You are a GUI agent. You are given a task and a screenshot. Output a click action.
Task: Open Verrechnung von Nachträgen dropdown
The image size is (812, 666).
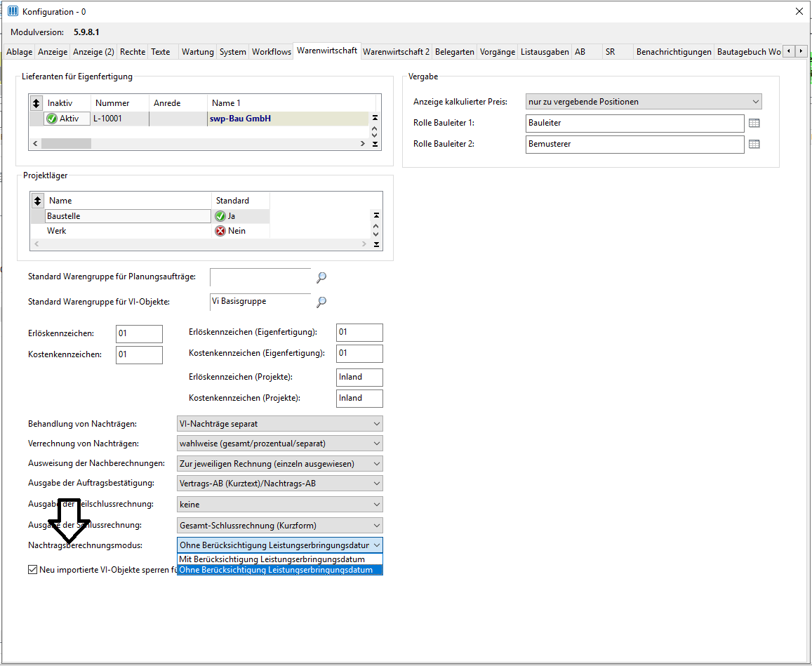279,444
